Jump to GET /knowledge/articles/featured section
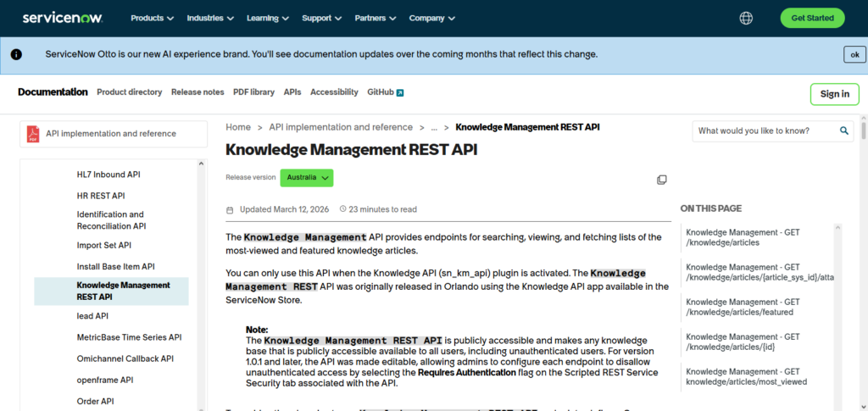Image resolution: width=868 pixels, height=411 pixels. coord(743,307)
